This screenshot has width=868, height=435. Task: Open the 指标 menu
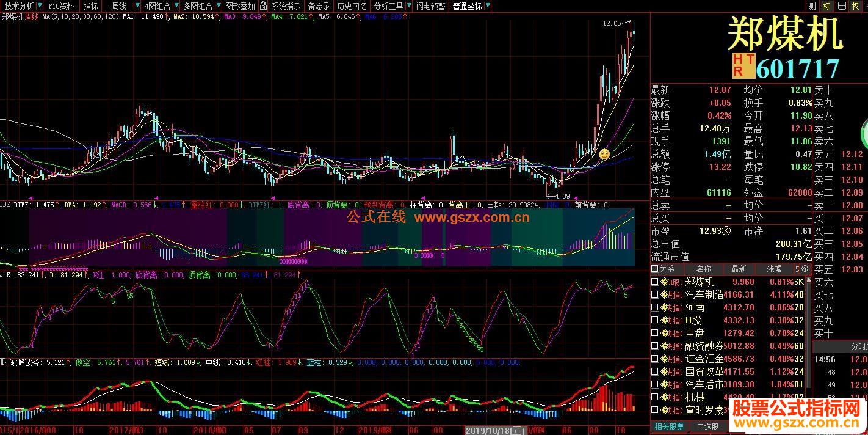click(x=90, y=6)
